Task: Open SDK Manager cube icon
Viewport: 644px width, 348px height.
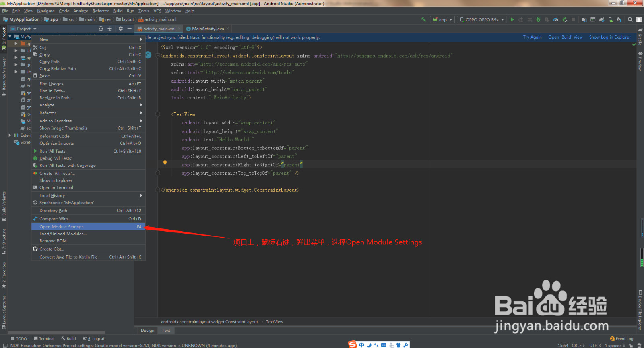Action: point(619,19)
